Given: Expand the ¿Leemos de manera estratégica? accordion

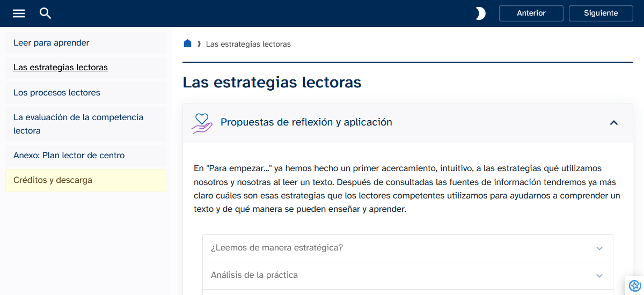Looking at the screenshot, I should [599, 248].
